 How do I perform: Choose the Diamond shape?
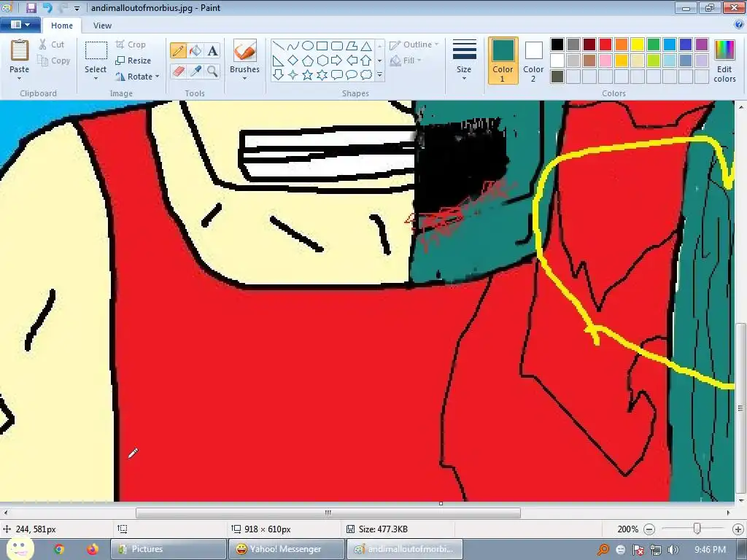[x=293, y=61]
